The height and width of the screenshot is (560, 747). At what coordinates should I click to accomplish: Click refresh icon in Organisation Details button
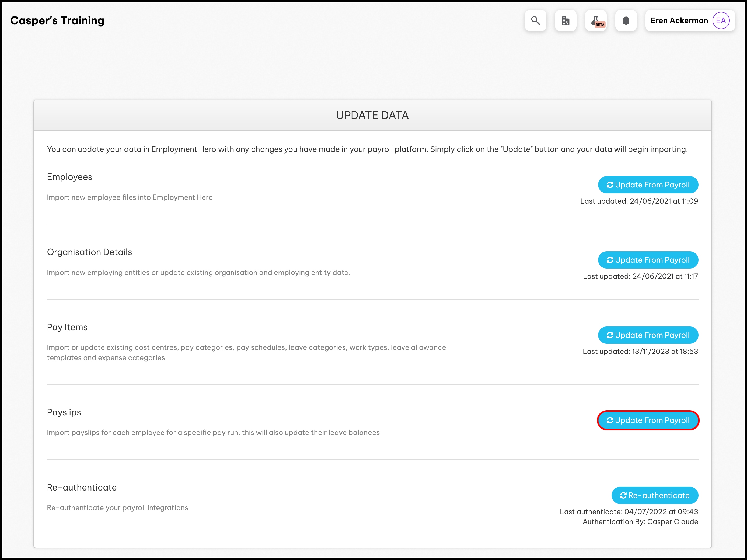click(x=610, y=260)
